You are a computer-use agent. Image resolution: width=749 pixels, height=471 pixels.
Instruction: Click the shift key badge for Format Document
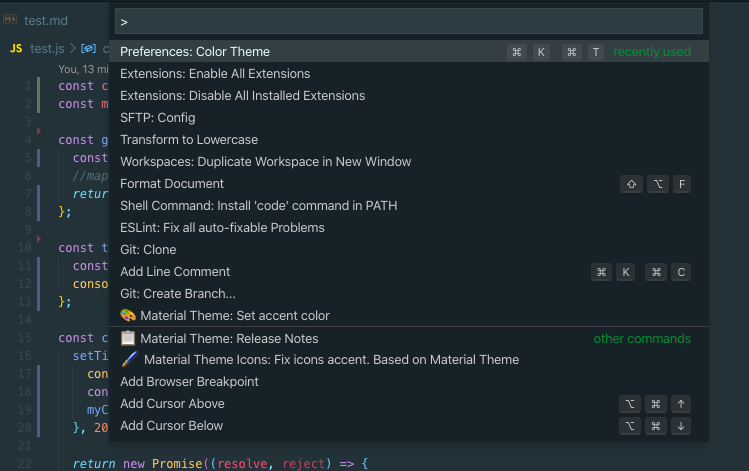pos(631,184)
